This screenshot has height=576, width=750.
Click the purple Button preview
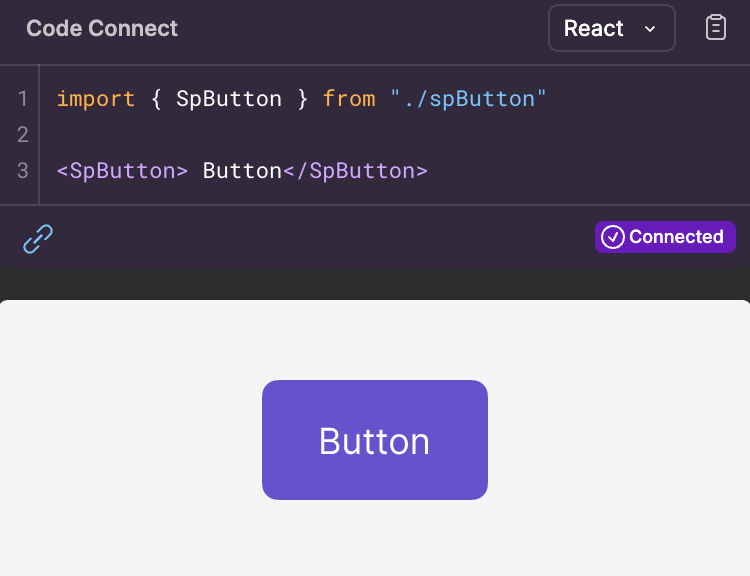pyautogui.click(x=375, y=440)
